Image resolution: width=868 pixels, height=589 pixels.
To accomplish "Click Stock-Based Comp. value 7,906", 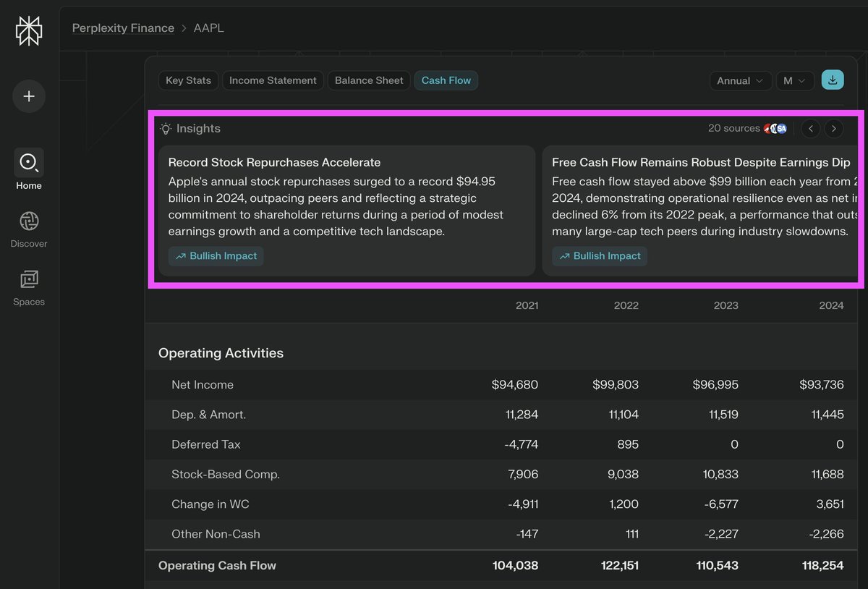I will click(x=522, y=475).
